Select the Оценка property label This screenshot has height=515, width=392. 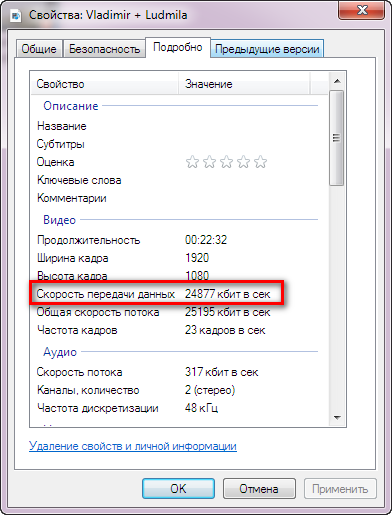[55, 162]
